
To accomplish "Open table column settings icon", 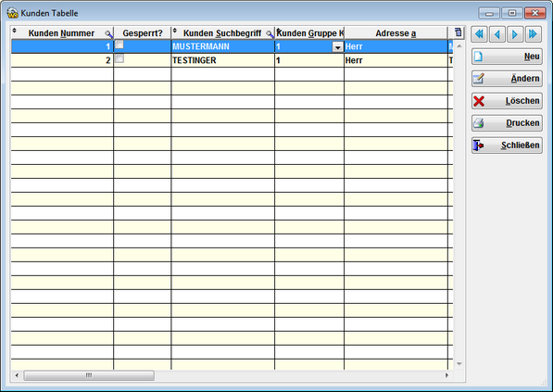I will [x=458, y=32].
